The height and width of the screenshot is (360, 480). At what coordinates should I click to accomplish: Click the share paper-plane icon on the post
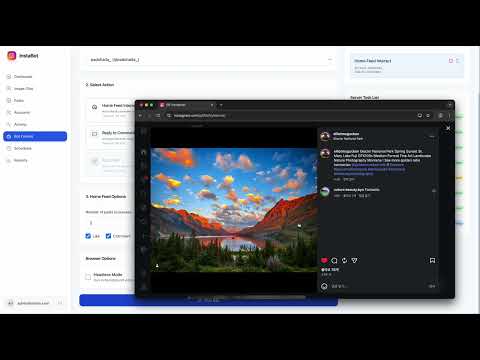pyautogui.click(x=354, y=260)
